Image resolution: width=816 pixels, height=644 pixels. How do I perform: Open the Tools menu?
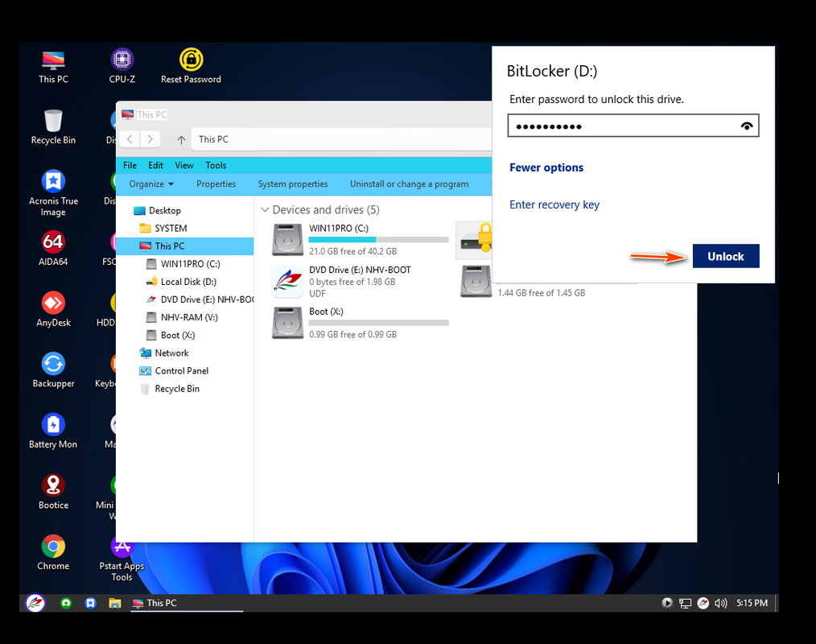pyautogui.click(x=216, y=165)
